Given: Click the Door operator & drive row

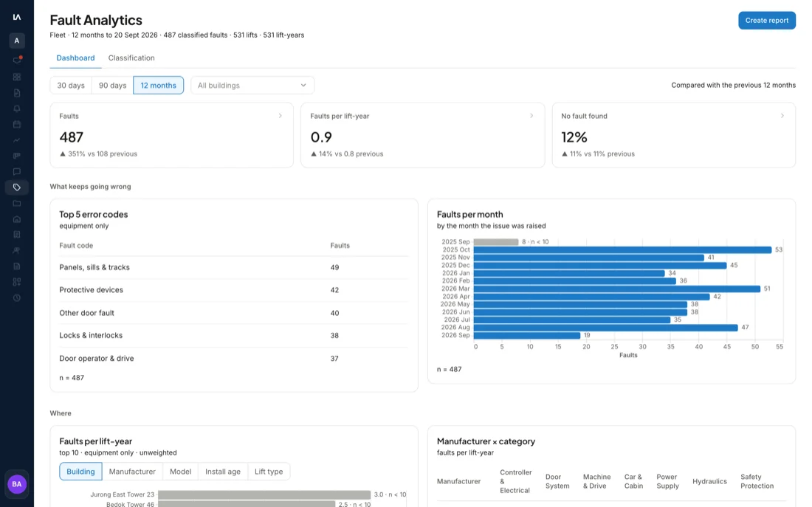Looking at the screenshot, I should [x=233, y=359].
